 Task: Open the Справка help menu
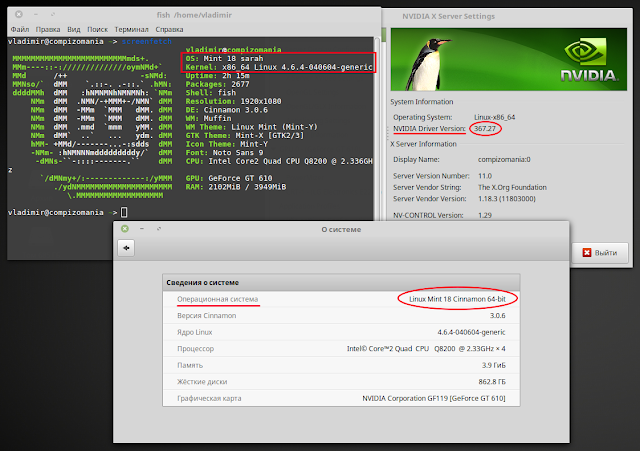(x=180, y=30)
